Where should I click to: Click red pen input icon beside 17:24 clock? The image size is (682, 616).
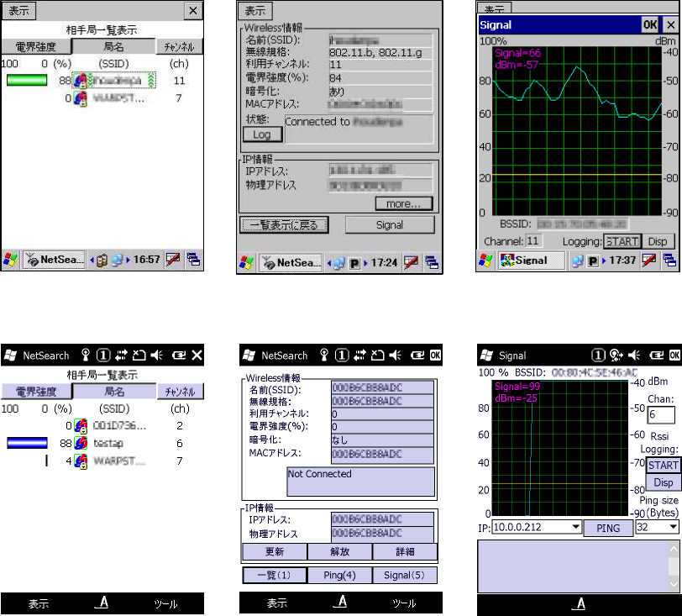412,261
